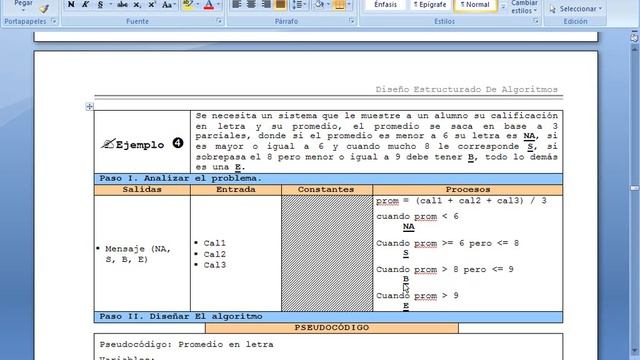The image size is (640, 360).
Task: Open shading color dropdown arrow
Action: coord(328,4)
